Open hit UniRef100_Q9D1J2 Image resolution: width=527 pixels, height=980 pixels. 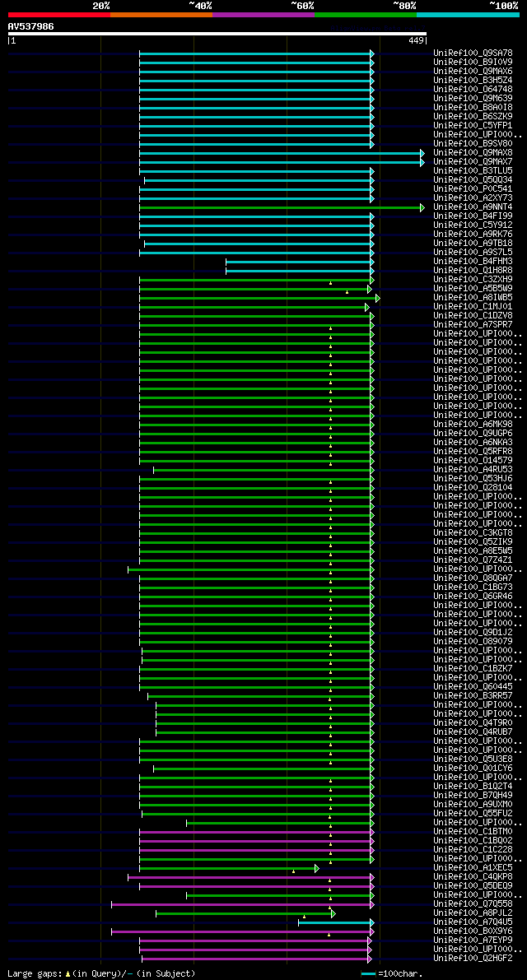473,633
